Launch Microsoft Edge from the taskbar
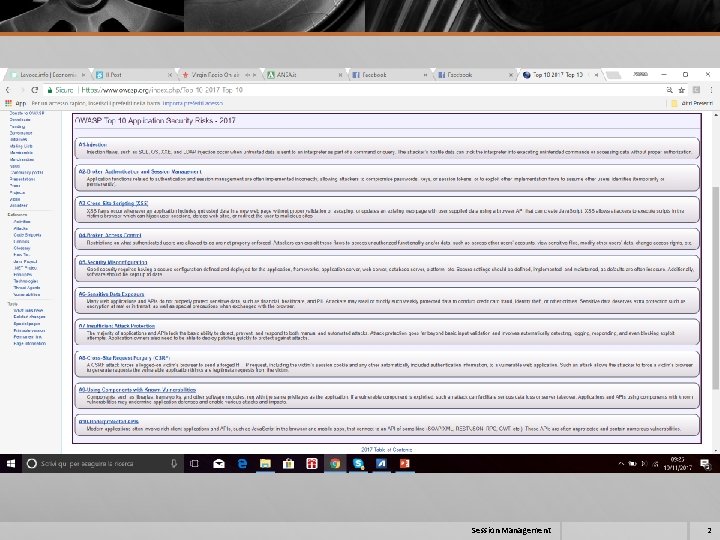Image resolution: width=720 pixels, height=540 pixels. click(x=242, y=464)
